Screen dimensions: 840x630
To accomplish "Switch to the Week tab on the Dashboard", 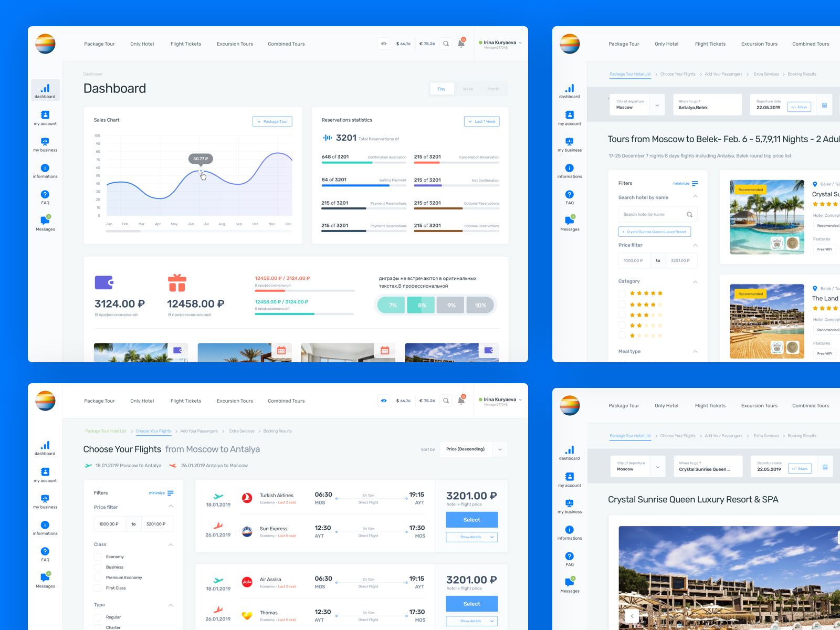I will [x=467, y=88].
